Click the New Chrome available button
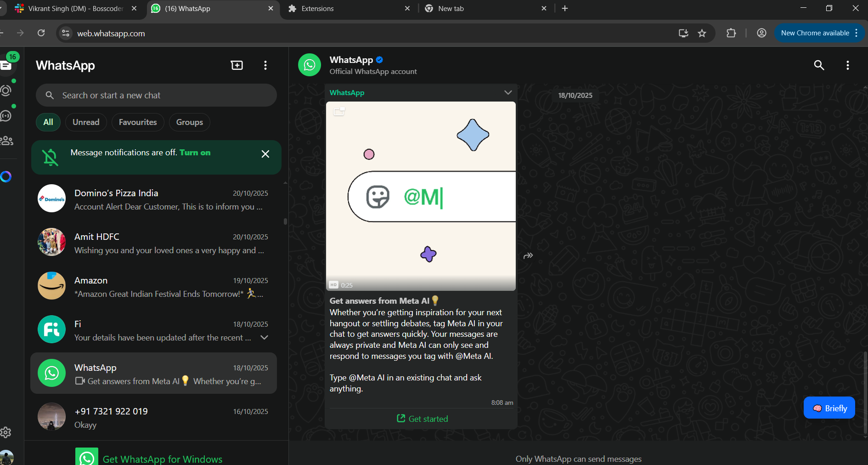 pos(819,33)
